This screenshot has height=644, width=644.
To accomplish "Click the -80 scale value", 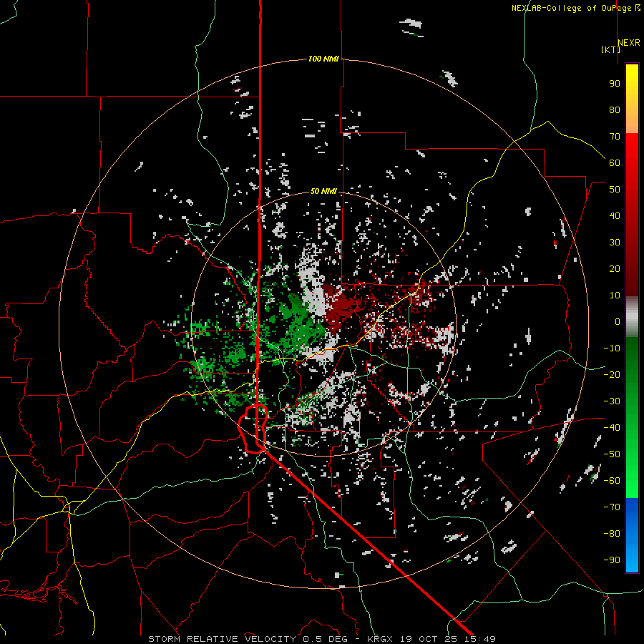I will click(612, 534).
